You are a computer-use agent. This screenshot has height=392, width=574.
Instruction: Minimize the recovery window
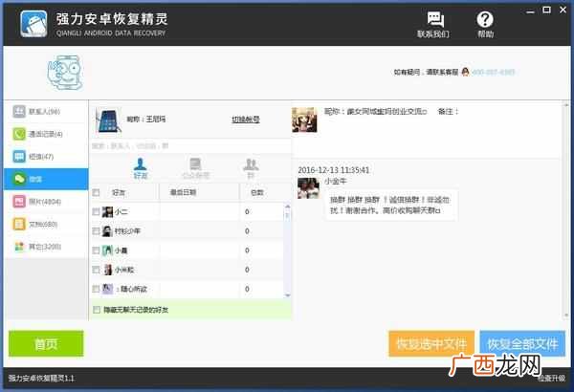click(530, 11)
